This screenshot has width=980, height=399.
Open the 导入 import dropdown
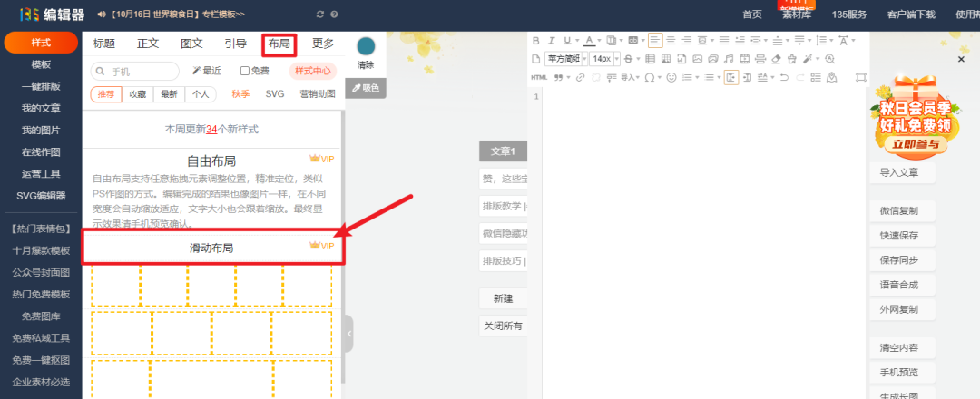[x=630, y=77]
